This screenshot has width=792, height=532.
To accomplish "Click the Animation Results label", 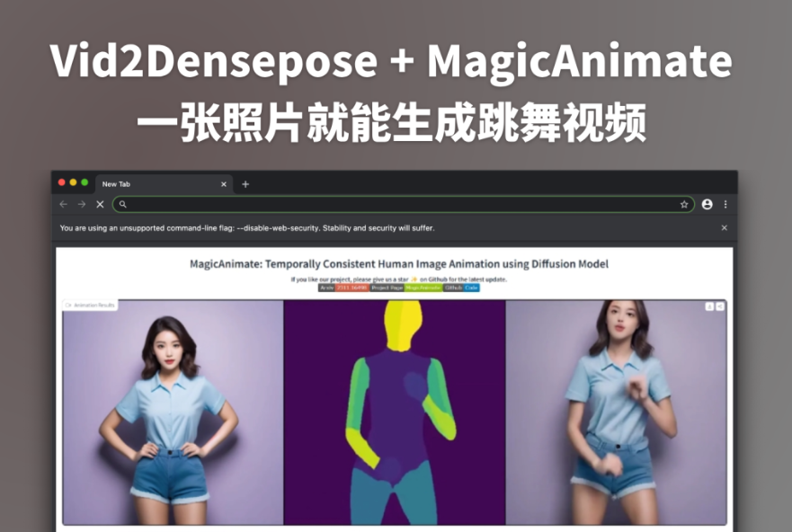I will pos(90,306).
